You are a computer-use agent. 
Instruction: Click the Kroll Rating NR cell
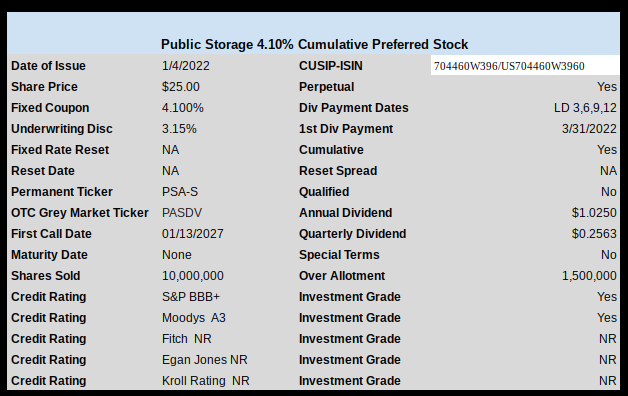point(205,381)
